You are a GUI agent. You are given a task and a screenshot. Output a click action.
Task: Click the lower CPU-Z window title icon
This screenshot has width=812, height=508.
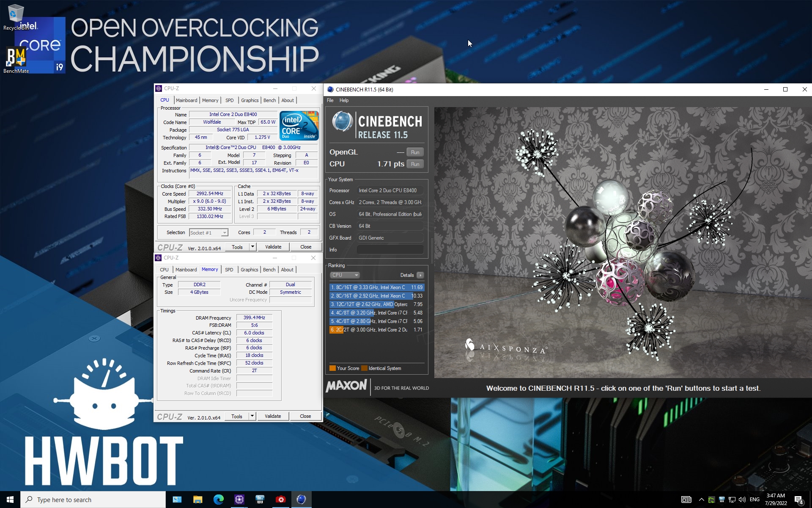coord(158,258)
